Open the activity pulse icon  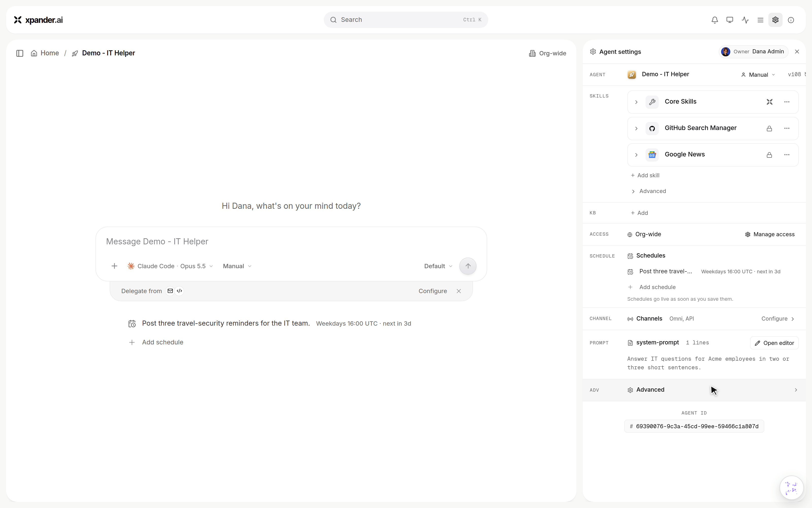click(x=745, y=20)
